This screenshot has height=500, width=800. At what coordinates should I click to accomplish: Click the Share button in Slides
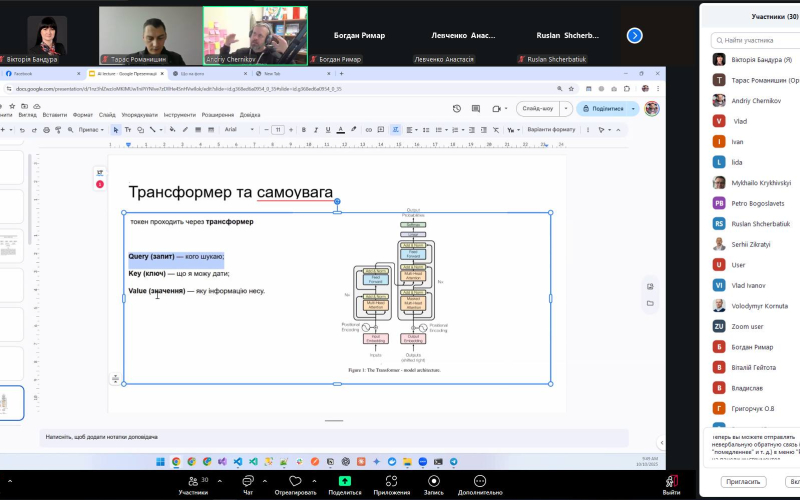607,108
